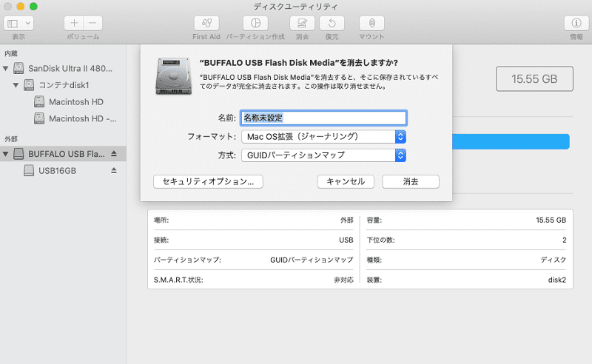592x364 pixels.
Task: Click the BUFFALO external drive icon in sidebar
Action: [x=18, y=154]
